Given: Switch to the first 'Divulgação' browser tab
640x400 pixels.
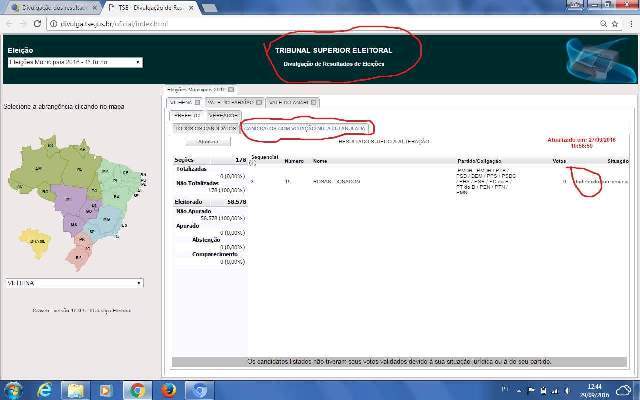Looking at the screenshot, I should pyautogui.click(x=53, y=8).
